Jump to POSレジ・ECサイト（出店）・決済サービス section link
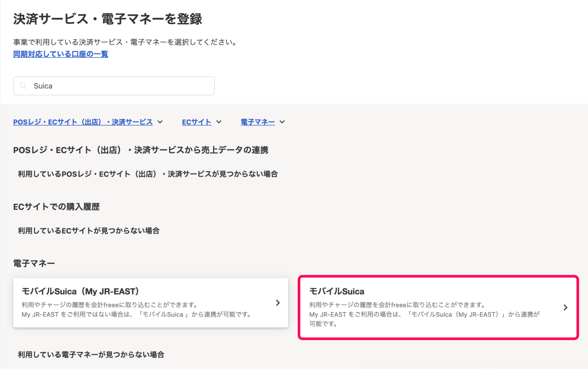Screen dimensions: 588x369 click(83, 122)
